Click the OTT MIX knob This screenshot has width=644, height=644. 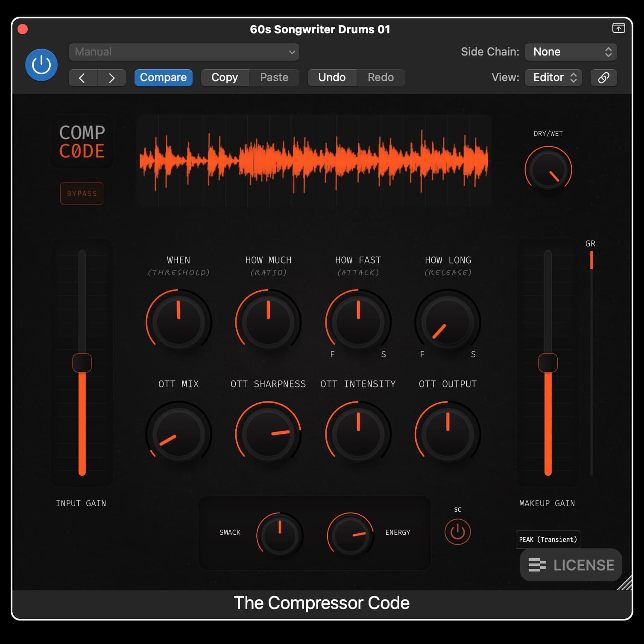click(x=179, y=433)
